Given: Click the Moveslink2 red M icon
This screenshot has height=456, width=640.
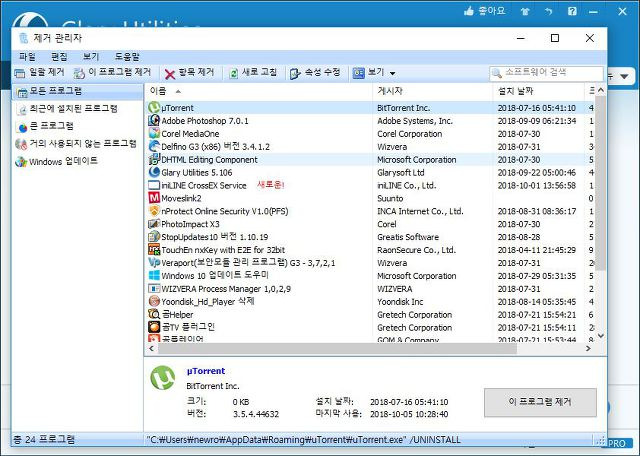Looking at the screenshot, I should pos(154,198).
